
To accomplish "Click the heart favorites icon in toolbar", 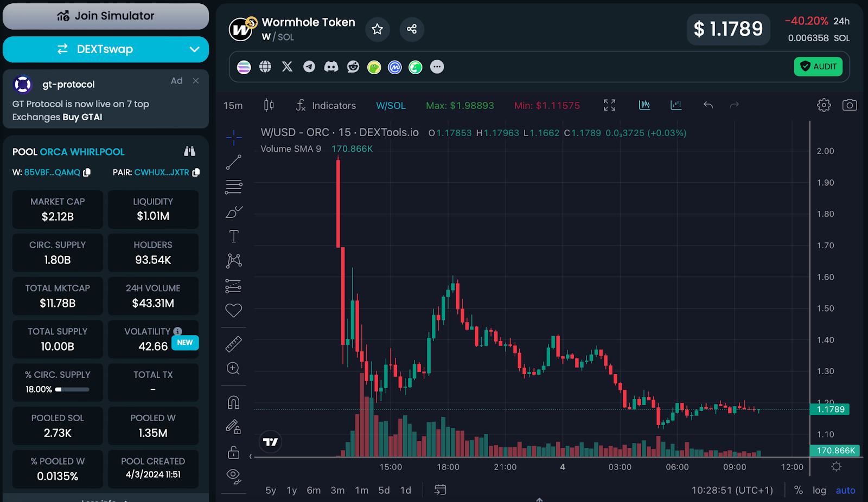I will [234, 310].
